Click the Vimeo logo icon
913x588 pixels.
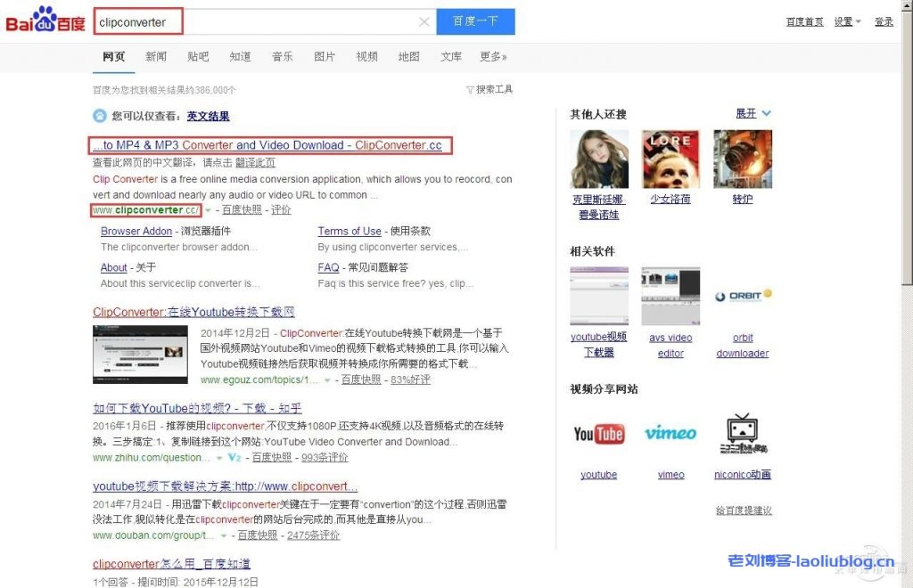click(670, 434)
